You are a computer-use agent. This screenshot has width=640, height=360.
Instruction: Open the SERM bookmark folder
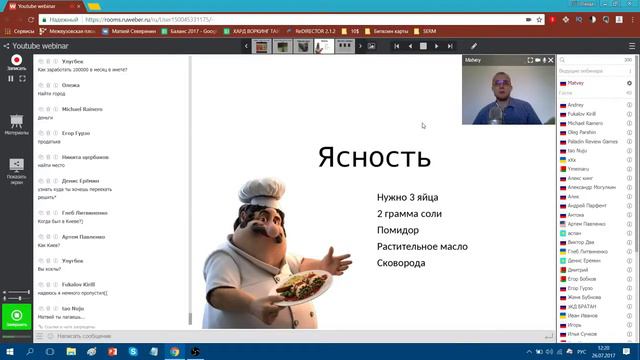point(425,31)
